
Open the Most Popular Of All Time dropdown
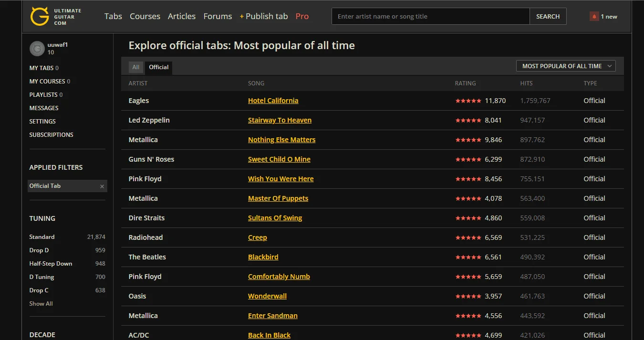566,66
